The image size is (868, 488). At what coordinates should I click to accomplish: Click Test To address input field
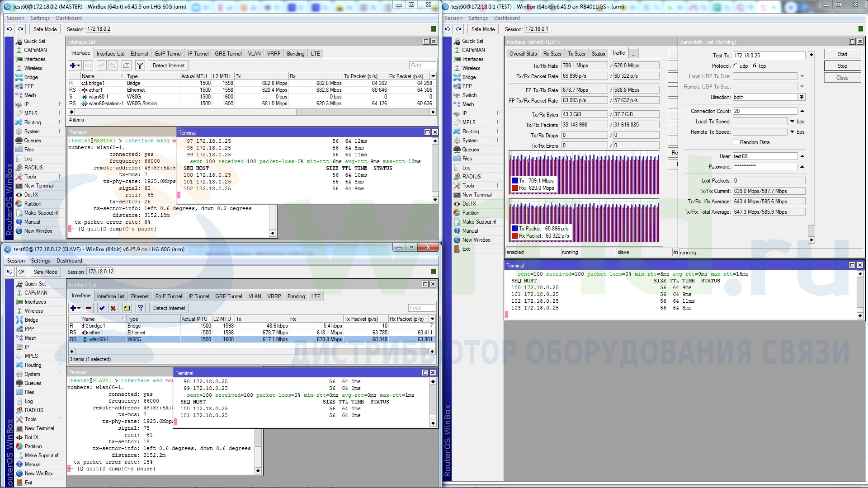point(769,56)
